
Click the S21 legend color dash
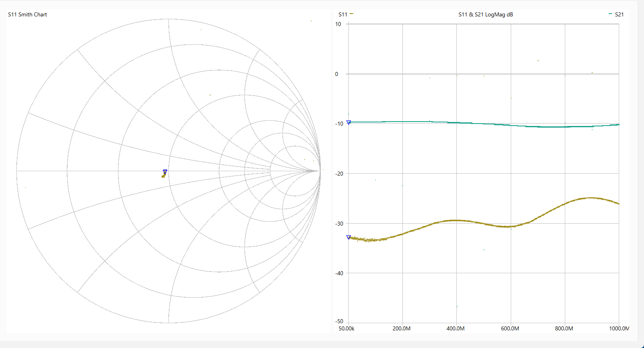[x=610, y=14]
